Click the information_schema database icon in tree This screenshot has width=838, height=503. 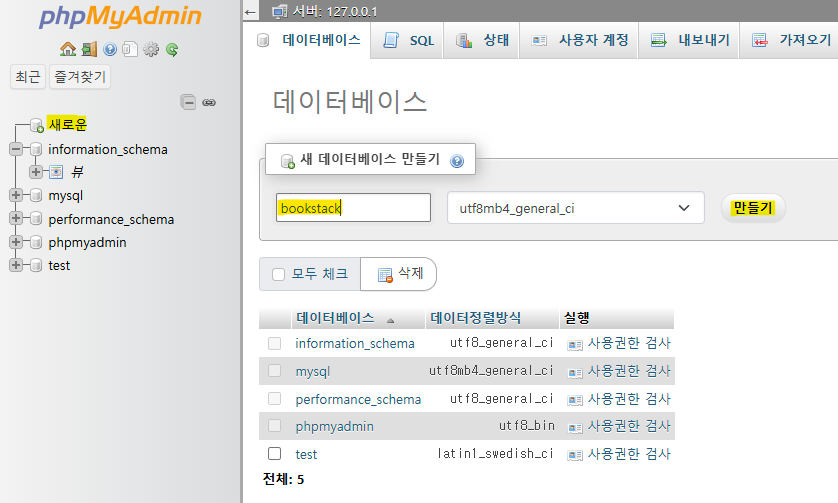tap(36, 149)
